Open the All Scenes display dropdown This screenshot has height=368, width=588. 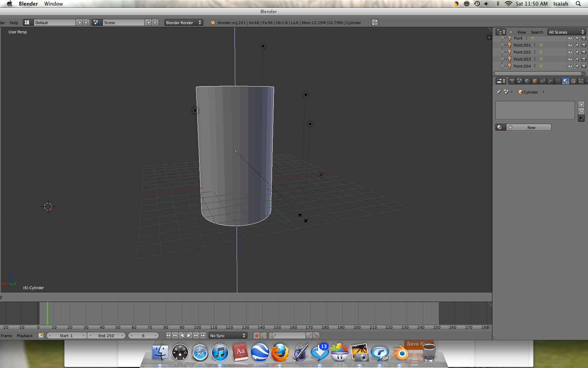point(565,32)
